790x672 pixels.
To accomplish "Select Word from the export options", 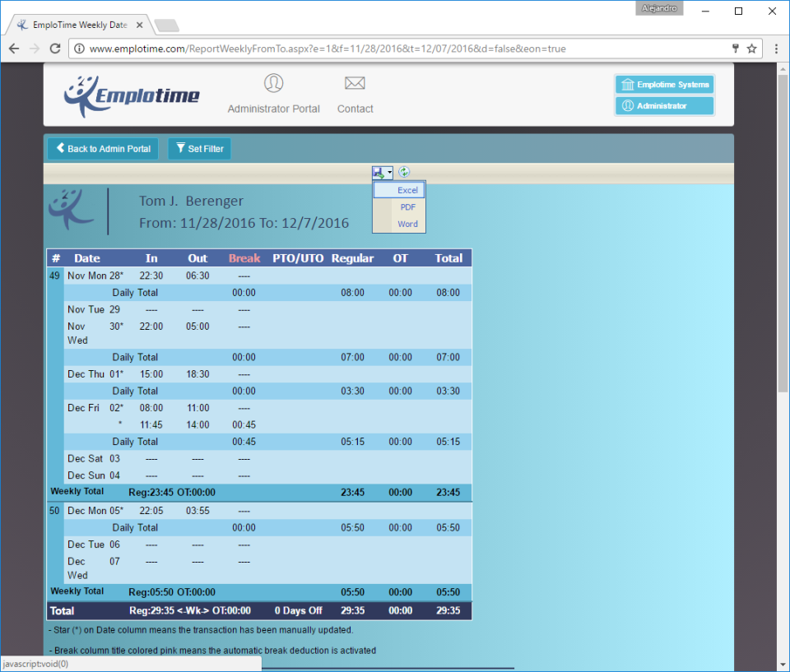I will click(x=407, y=224).
